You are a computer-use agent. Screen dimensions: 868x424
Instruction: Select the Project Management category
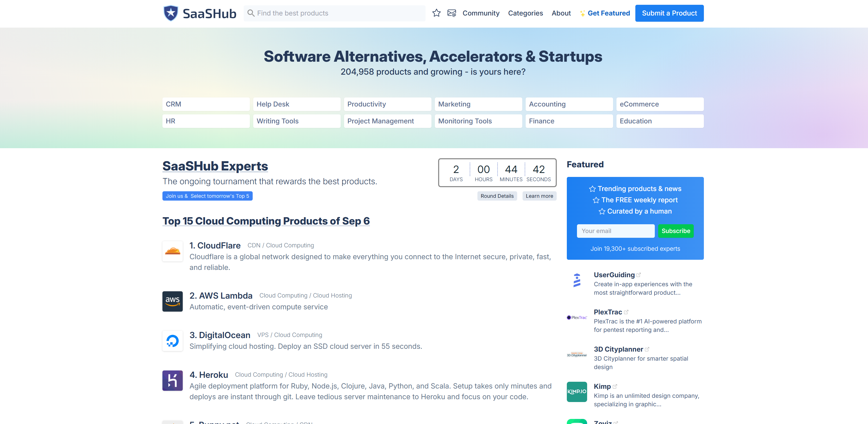click(x=387, y=121)
